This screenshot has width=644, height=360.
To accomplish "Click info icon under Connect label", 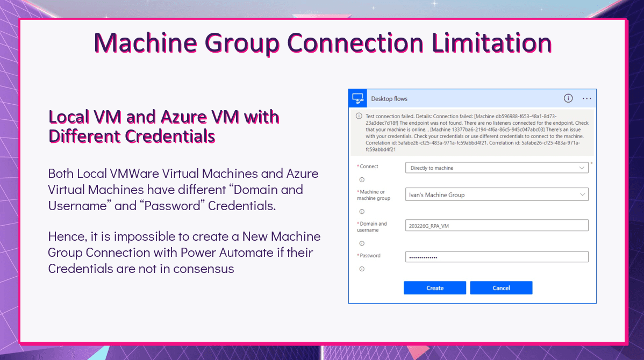I will tap(362, 180).
